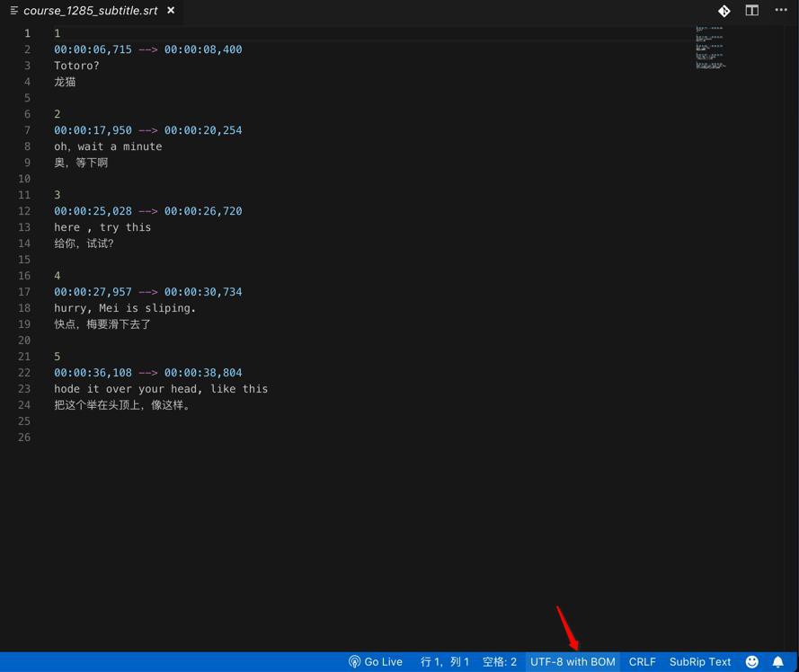This screenshot has height=672, width=799.
Task: Click the line 给你, 试试?
Action: (84, 243)
